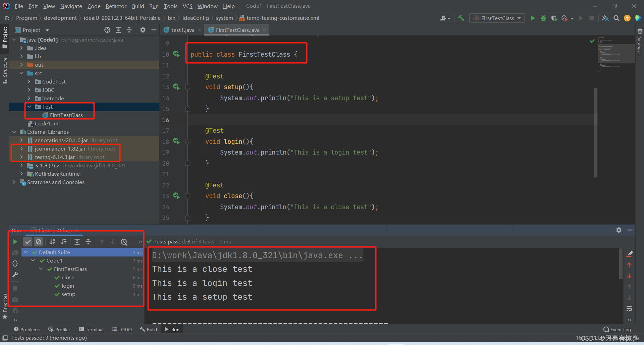Image resolution: width=644 pixels, height=345 pixels.
Task: Run FirstTestClass with the green play button
Action: pos(532,18)
